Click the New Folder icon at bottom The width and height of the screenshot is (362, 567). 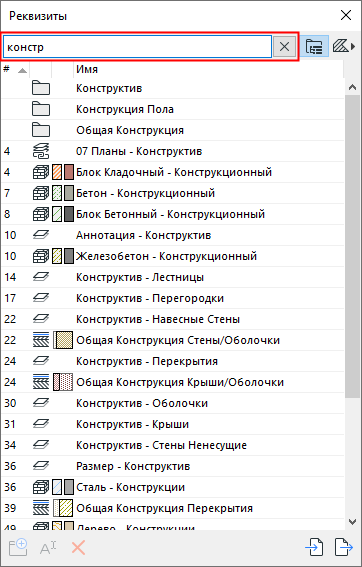(x=18, y=547)
